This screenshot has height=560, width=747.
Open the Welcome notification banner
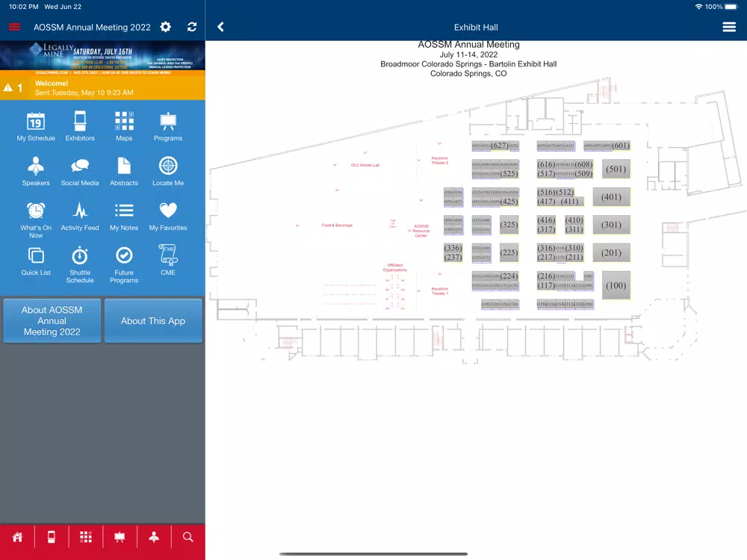click(102, 87)
